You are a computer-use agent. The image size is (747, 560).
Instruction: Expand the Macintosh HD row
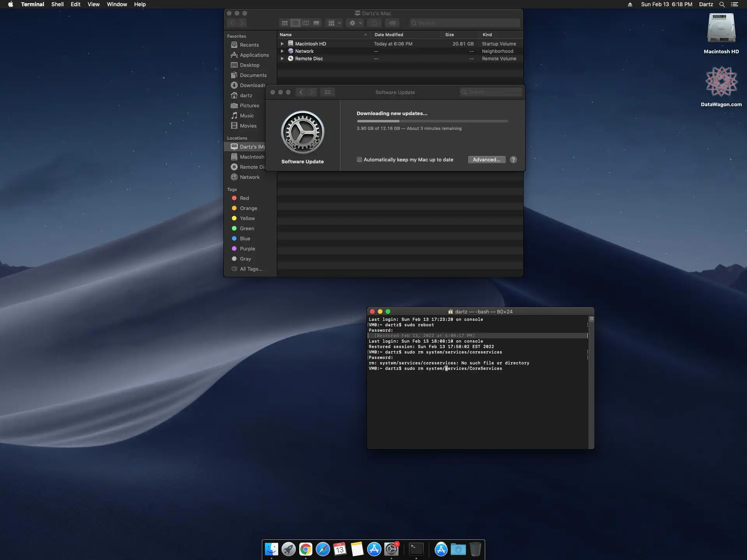(282, 44)
